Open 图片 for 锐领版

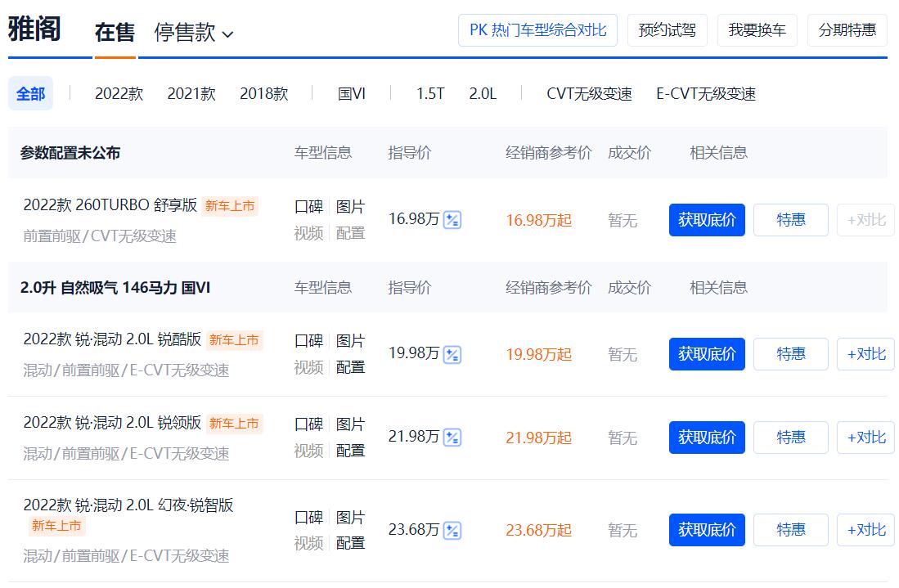(x=350, y=424)
